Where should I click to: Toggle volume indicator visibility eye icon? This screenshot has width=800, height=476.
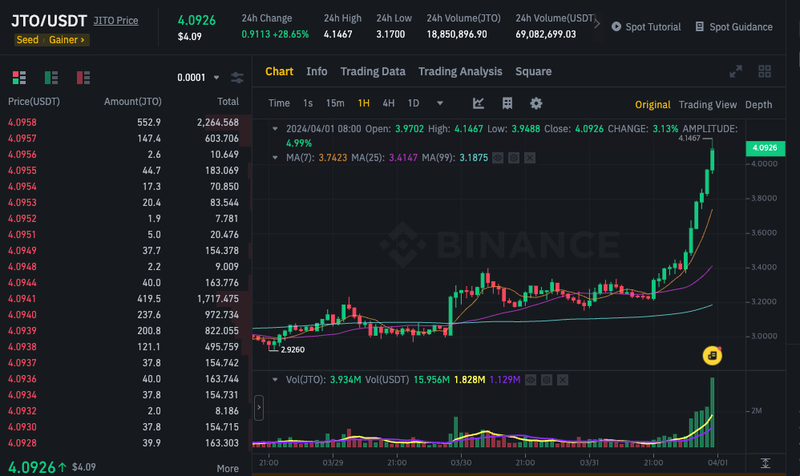pos(531,380)
